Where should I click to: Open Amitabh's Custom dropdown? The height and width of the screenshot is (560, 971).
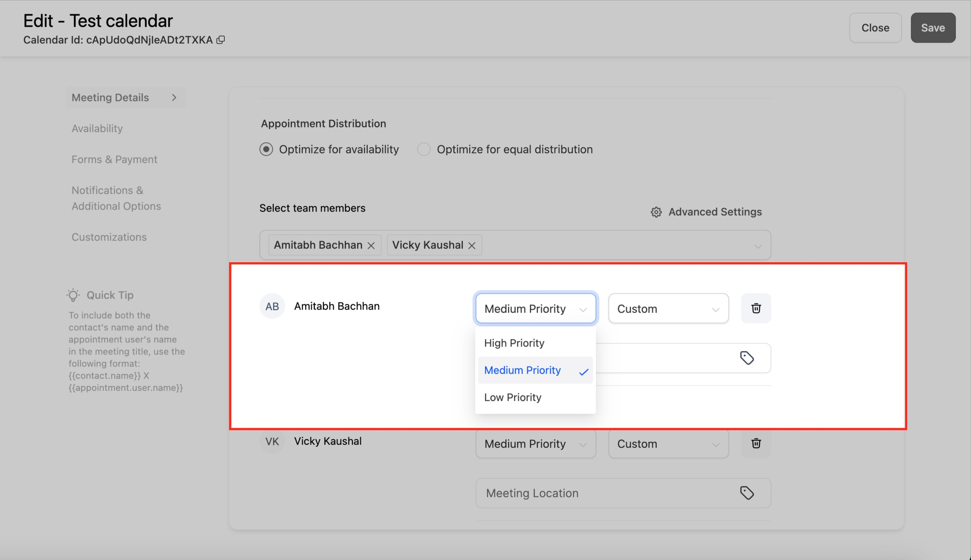(668, 308)
